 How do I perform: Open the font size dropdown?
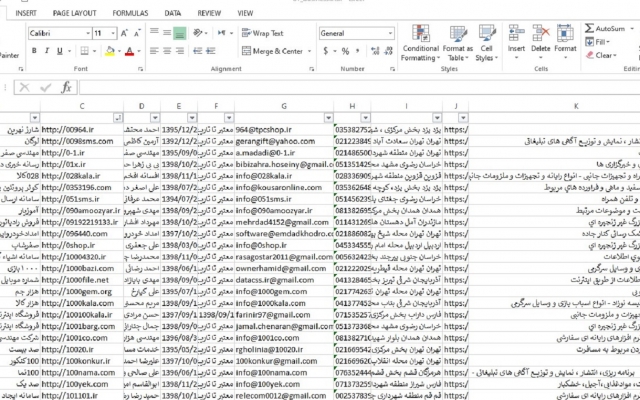pyautogui.click(x=113, y=33)
